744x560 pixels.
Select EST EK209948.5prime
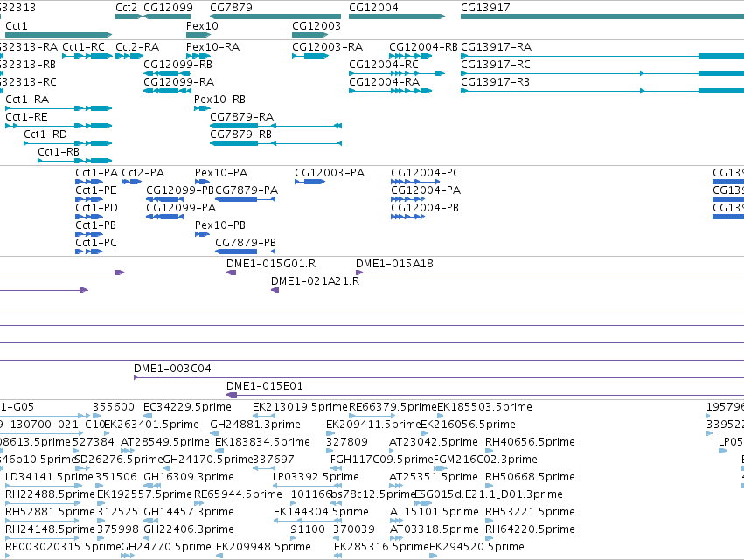(x=263, y=547)
